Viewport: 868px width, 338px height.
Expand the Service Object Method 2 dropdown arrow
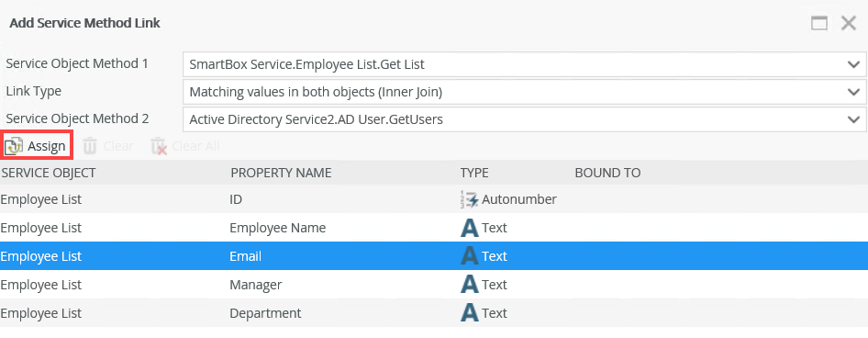(x=853, y=119)
